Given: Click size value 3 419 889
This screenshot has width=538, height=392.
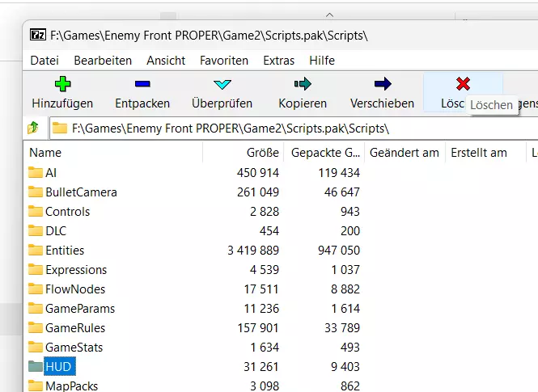Looking at the screenshot, I should [x=253, y=251].
